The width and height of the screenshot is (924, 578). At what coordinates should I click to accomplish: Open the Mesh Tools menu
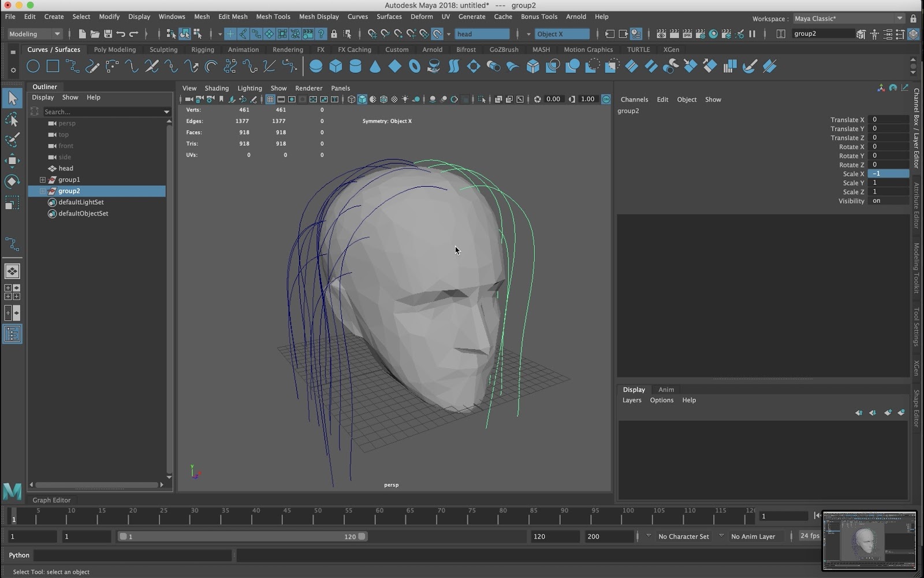[273, 17]
